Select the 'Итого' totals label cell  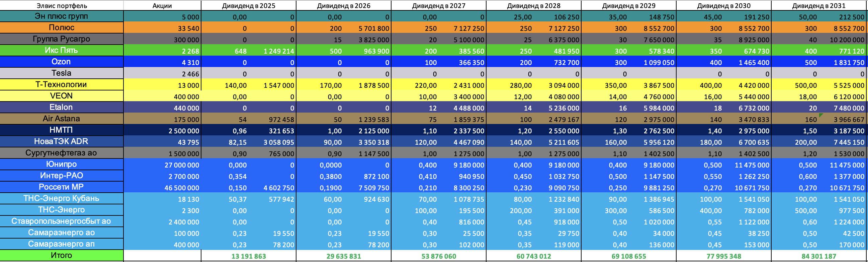[61, 255]
